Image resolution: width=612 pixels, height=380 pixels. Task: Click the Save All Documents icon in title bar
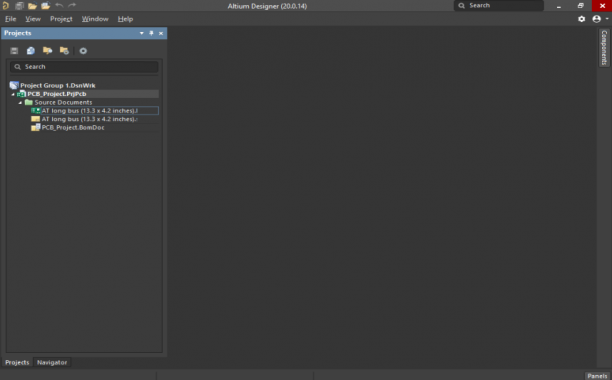coord(19,6)
